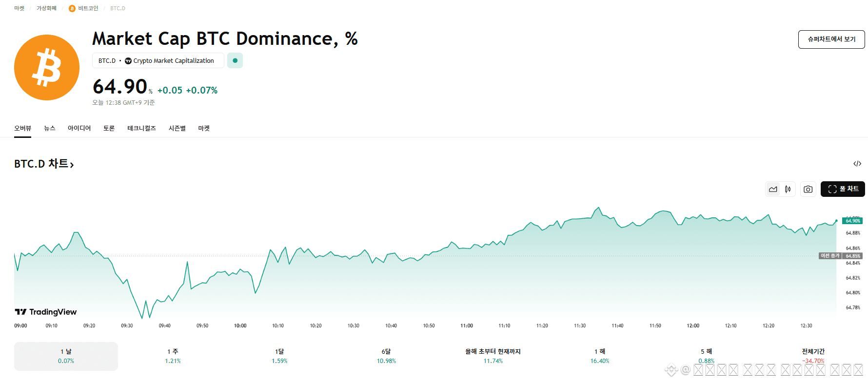Viewport: 868px width, 382px height.
Task: Open BTC.D Crypto Market Capitalization selector
Action: pyautogui.click(x=158, y=60)
